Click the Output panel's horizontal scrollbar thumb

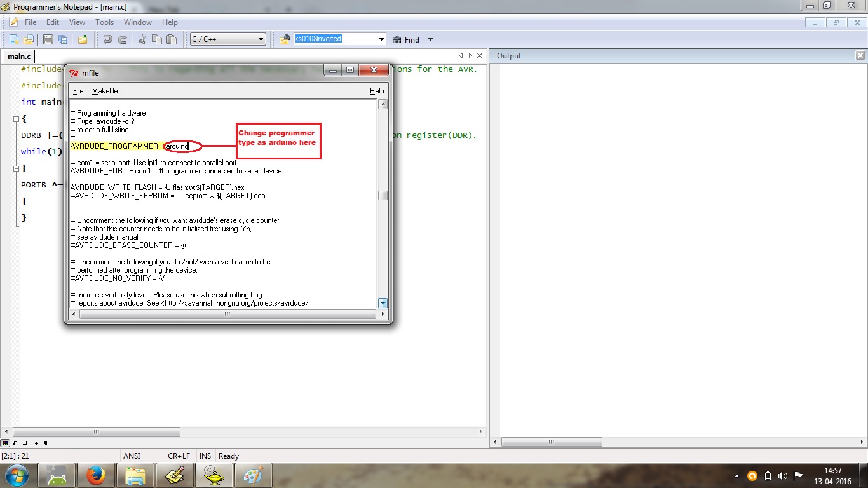pyautogui.click(x=551, y=442)
